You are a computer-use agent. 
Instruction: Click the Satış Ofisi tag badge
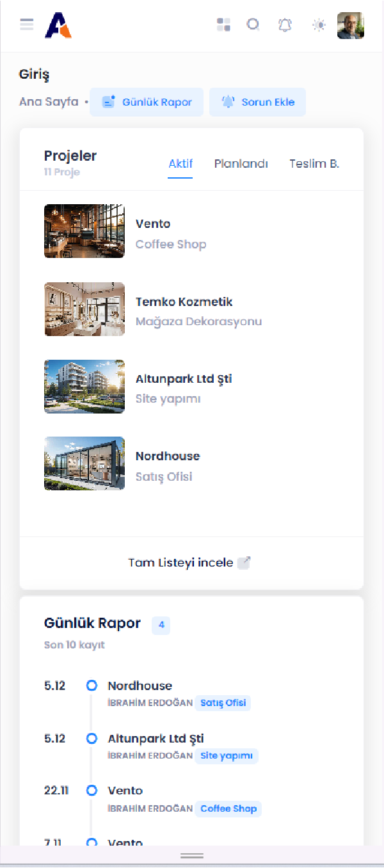point(223,703)
